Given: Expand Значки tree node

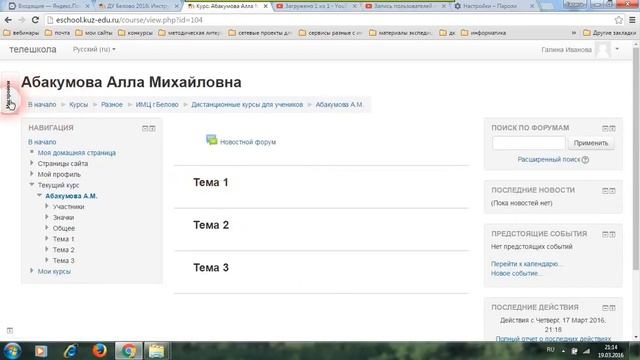Looking at the screenshot, I should tap(47, 217).
